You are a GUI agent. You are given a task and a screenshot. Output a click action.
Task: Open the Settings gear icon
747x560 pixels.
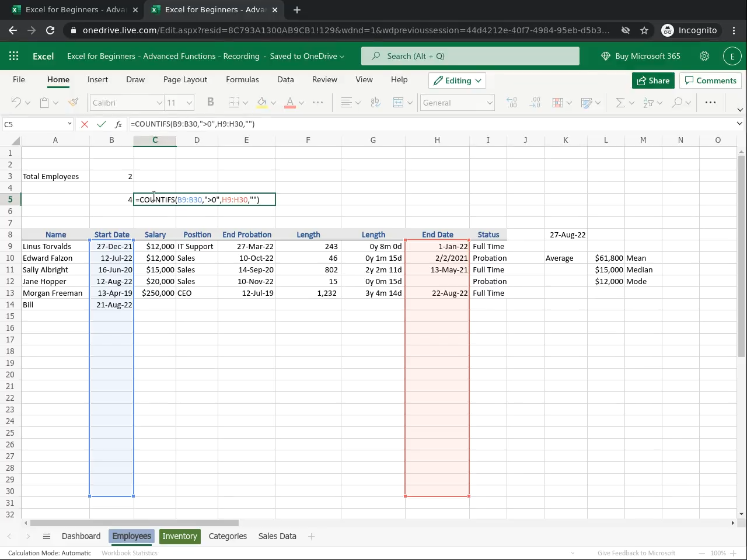(704, 56)
